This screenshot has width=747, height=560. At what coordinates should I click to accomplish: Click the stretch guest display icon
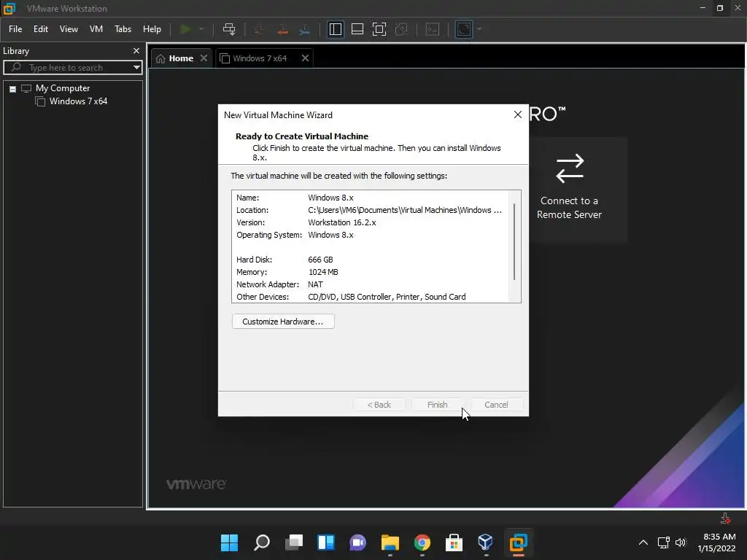coord(463,29)
